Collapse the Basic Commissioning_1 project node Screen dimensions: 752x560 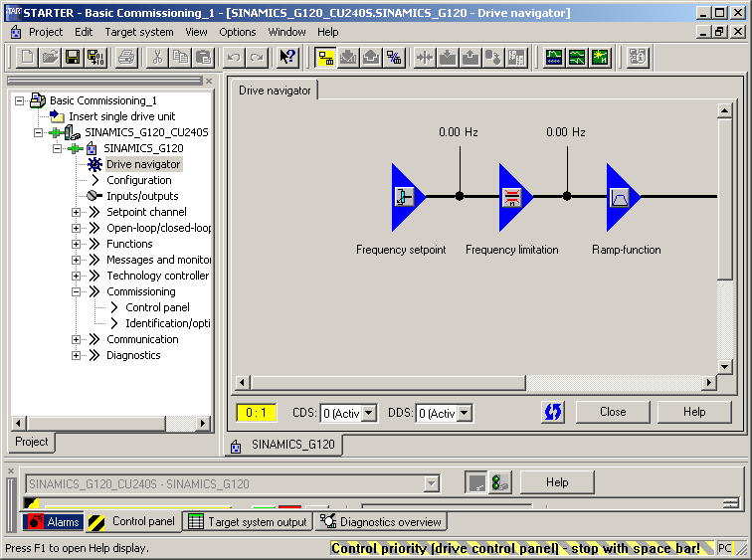click(19, 100)
